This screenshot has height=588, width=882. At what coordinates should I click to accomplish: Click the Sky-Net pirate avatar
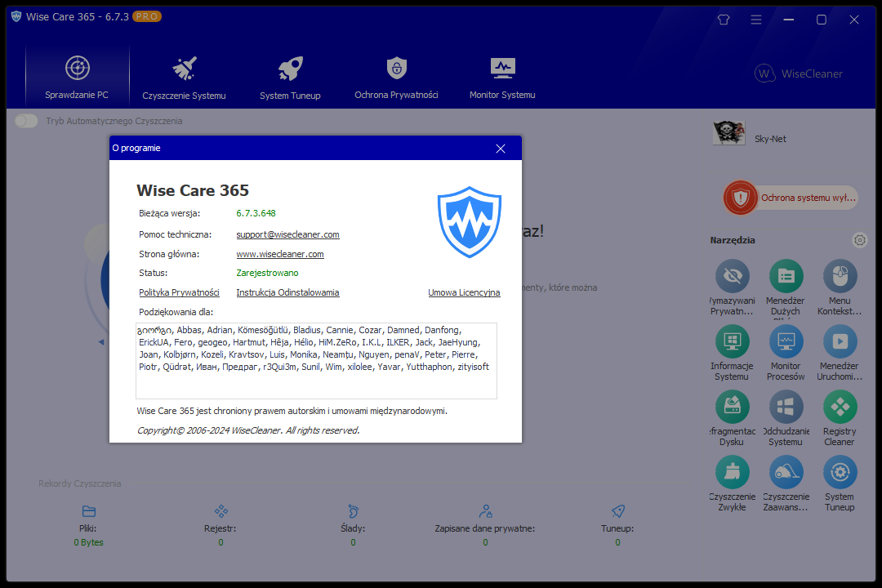click(x=729, y=133)
